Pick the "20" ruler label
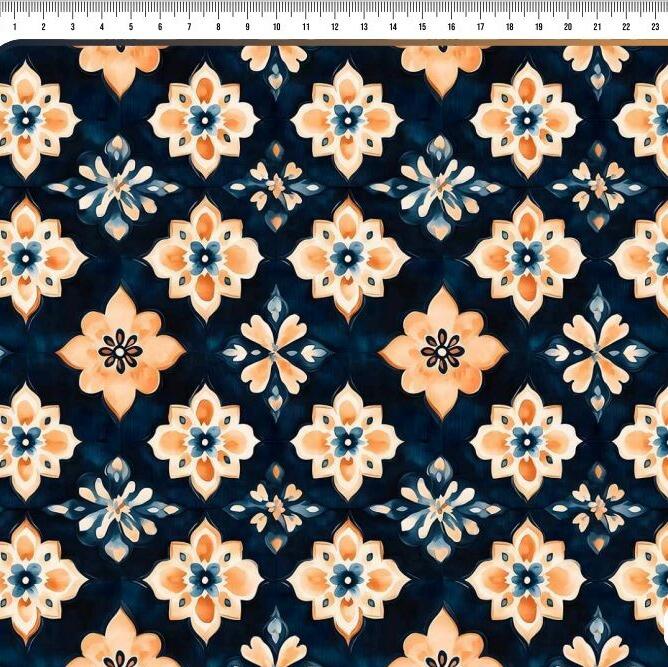The image size is (668, 667). [568, 27]
